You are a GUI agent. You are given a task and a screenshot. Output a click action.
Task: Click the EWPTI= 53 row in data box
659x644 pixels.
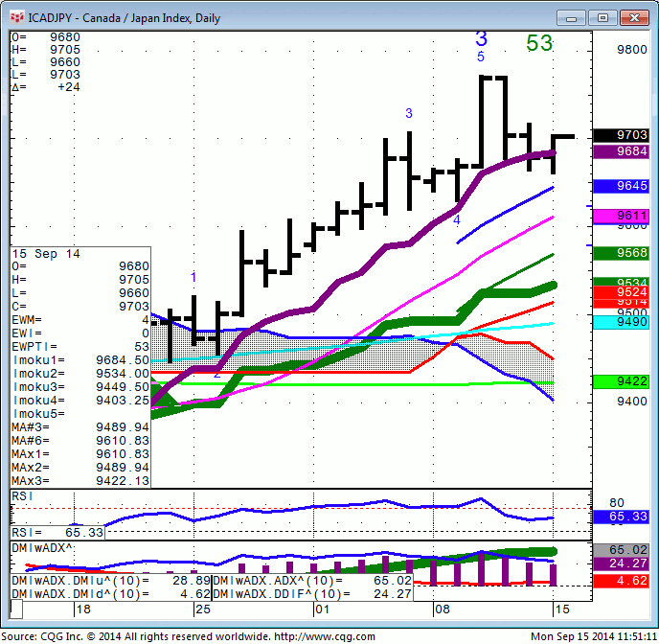tap(80, 347)
